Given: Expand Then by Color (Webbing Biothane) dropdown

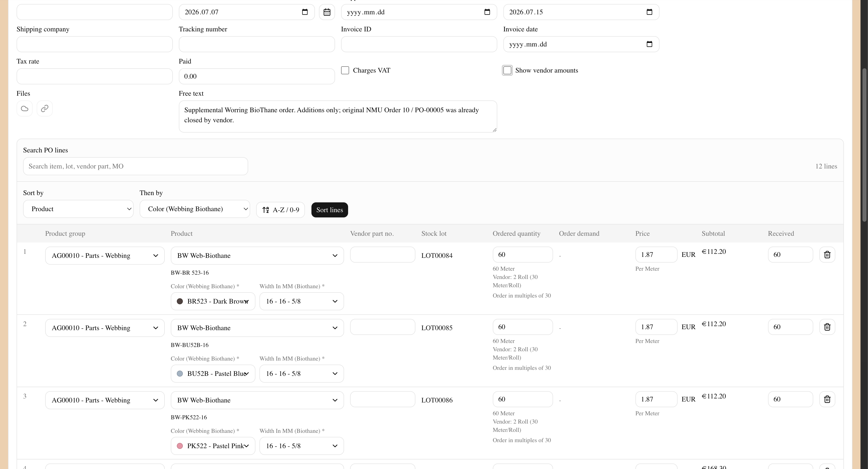Looking at the screenshot, I should pos(195,209).
